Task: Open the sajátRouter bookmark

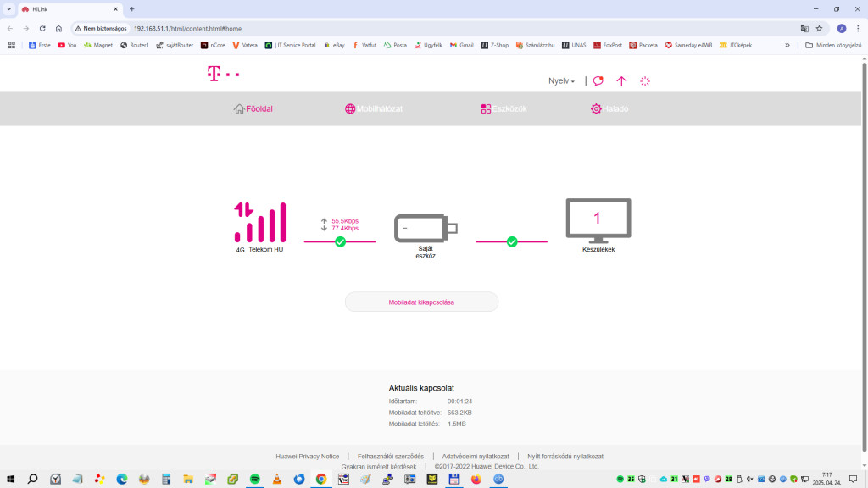Action: tap(175, 46)
